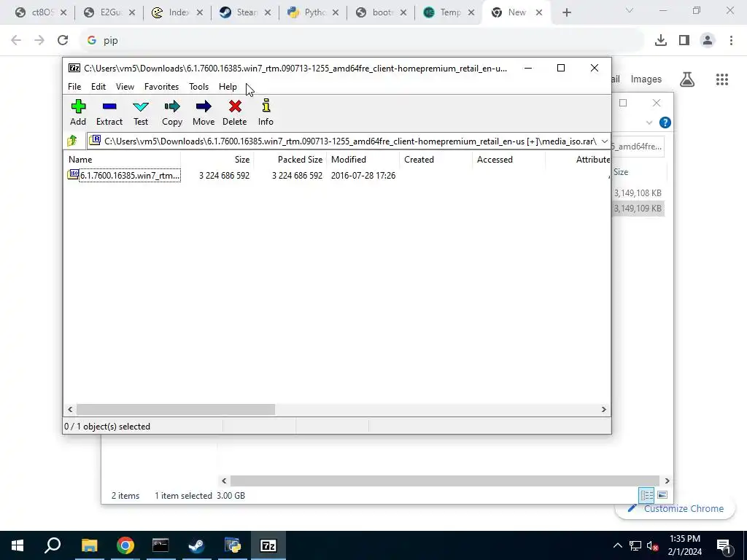The width and height of the screenshot is (747, 560).
Task: Click the Explorer window help icon
Action: [x=665, y=122]
